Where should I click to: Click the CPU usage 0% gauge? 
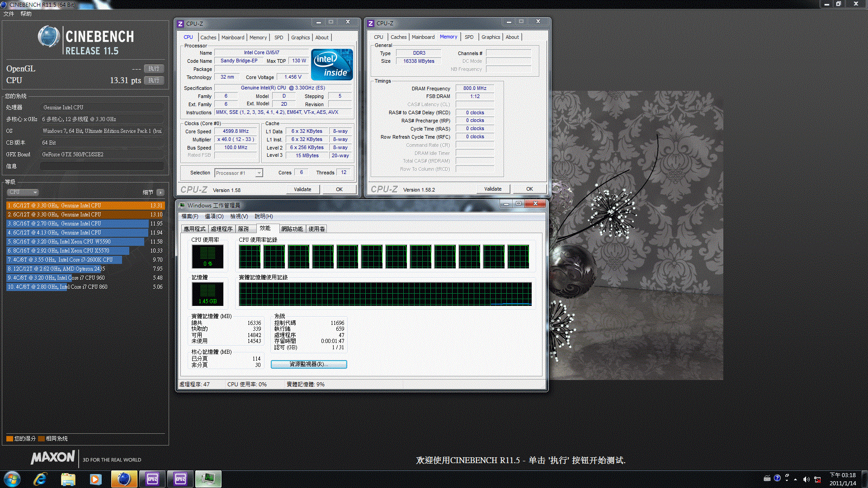click(x=208, y=257)
